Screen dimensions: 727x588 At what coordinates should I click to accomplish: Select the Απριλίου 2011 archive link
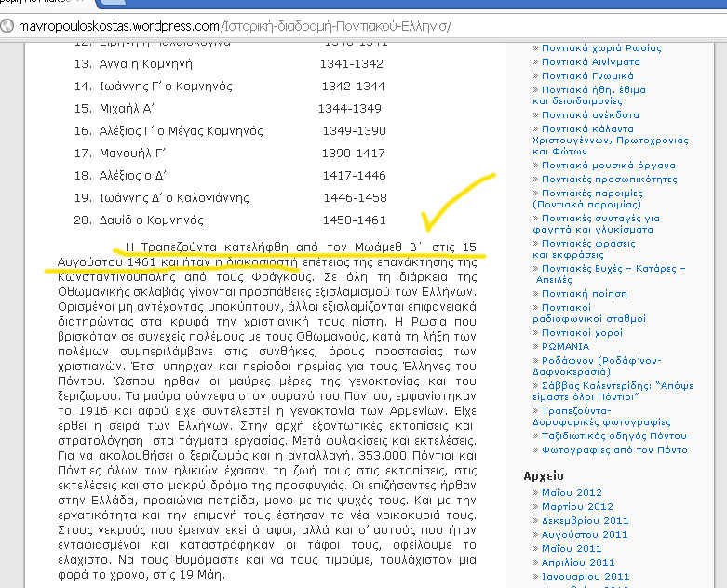578,563
